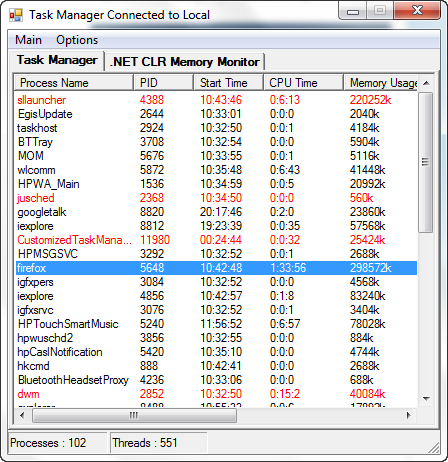Click the vertical scrollbar down arrow

[x=426, y=399]
